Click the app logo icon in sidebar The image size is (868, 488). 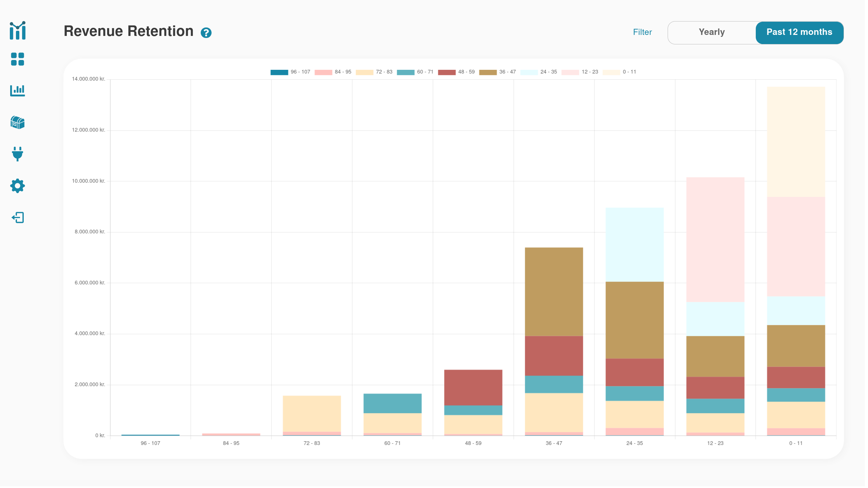click(18, 30)
